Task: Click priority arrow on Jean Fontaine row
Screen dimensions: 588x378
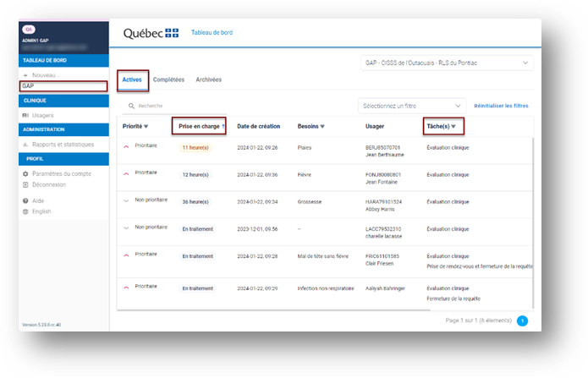Action: coord(126,174)
